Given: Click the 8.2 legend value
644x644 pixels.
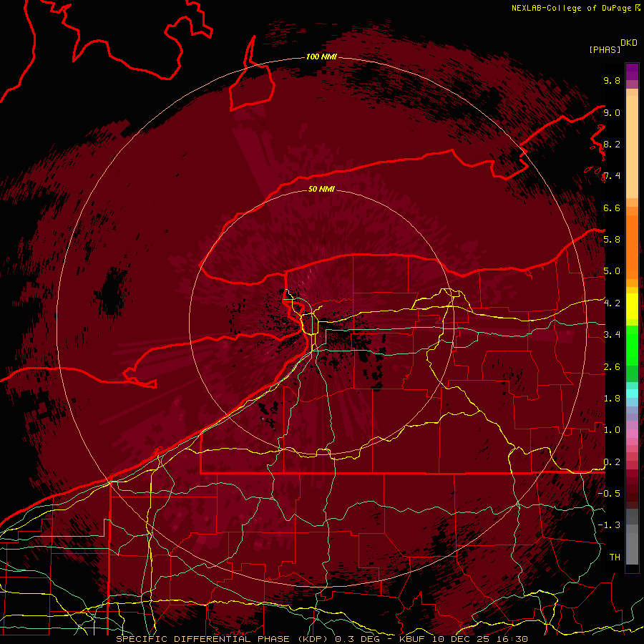Looking at the screenshot, I should 612,144.
